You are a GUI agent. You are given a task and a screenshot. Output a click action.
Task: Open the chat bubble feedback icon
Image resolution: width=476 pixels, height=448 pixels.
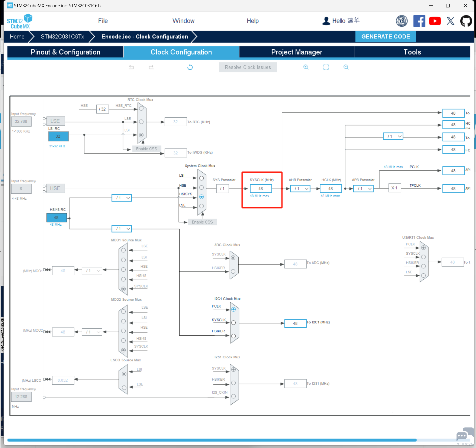[465, 435]
